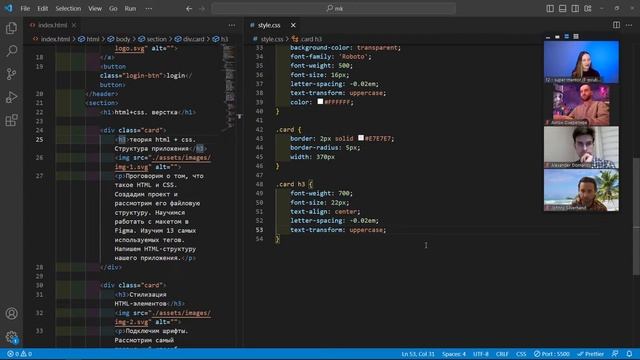Select the Johnny Silverhand beach video tile
Viewport: 640px width, 360px height.
coord(581,190)
